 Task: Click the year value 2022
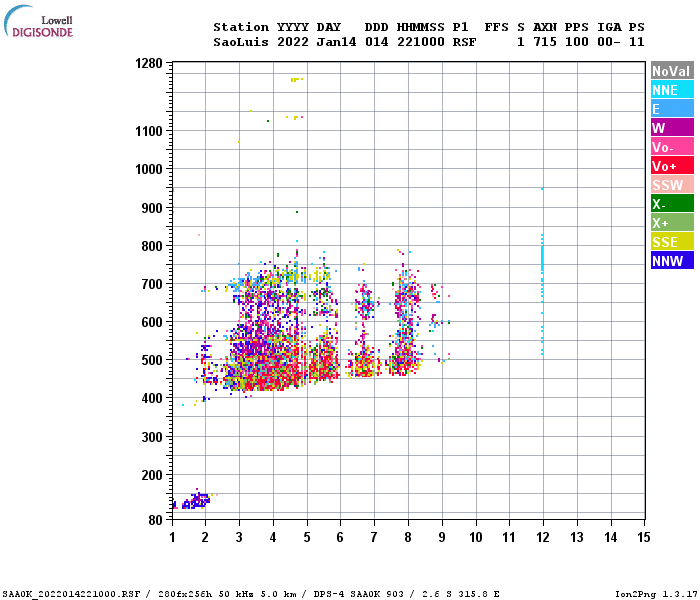click(x=292, y=42)
